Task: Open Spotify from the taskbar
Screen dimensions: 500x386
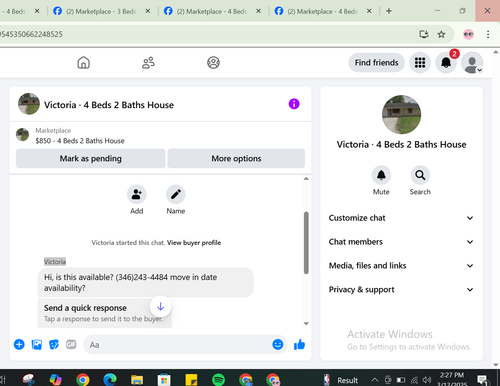Action: tap(218, 379)
